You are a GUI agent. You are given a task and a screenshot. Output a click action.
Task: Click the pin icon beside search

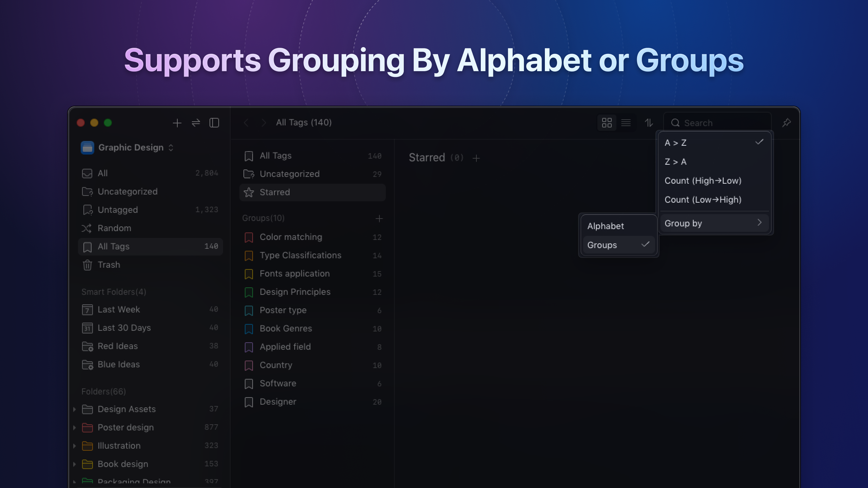786,123
